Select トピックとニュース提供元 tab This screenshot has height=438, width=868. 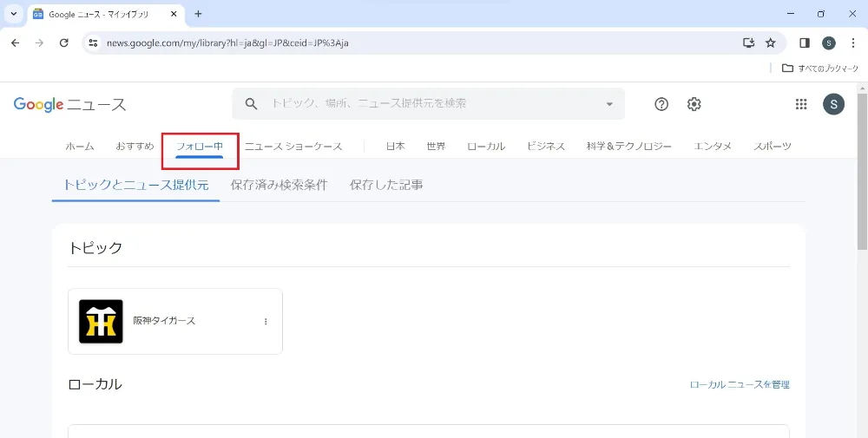pyautogui.click(x=135, y=185)
